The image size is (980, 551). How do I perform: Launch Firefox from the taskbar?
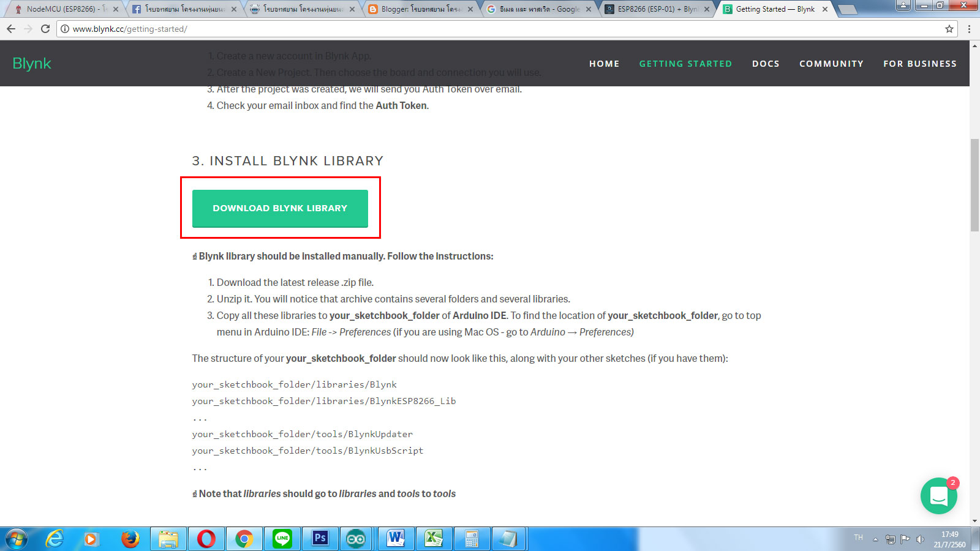tap(130, 539)
